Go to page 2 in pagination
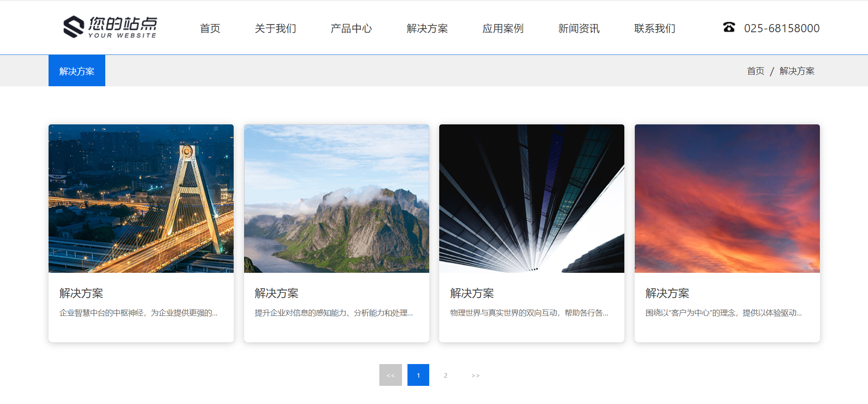The height and width of the screenshot is (404, 868). tap(446, 375)
